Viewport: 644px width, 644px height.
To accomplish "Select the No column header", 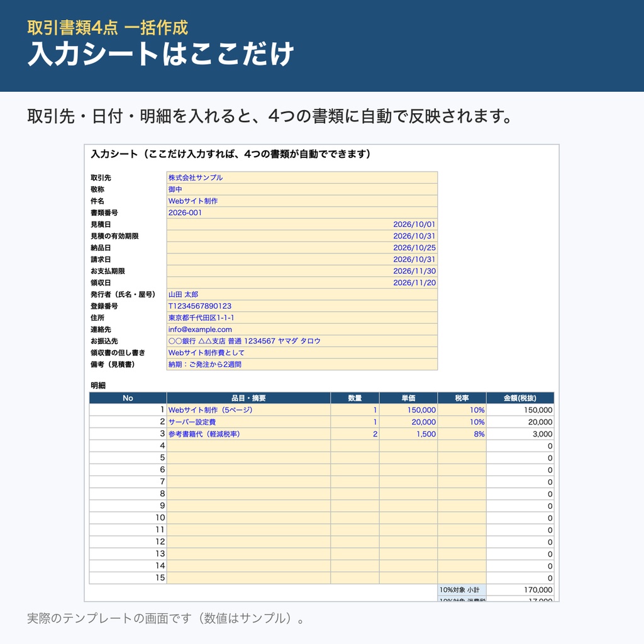I will point(128,398).
